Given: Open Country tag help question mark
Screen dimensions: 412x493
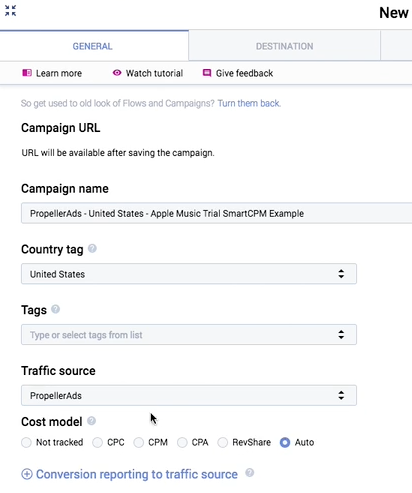Looking at the screenshot, I should coord(92,248).
